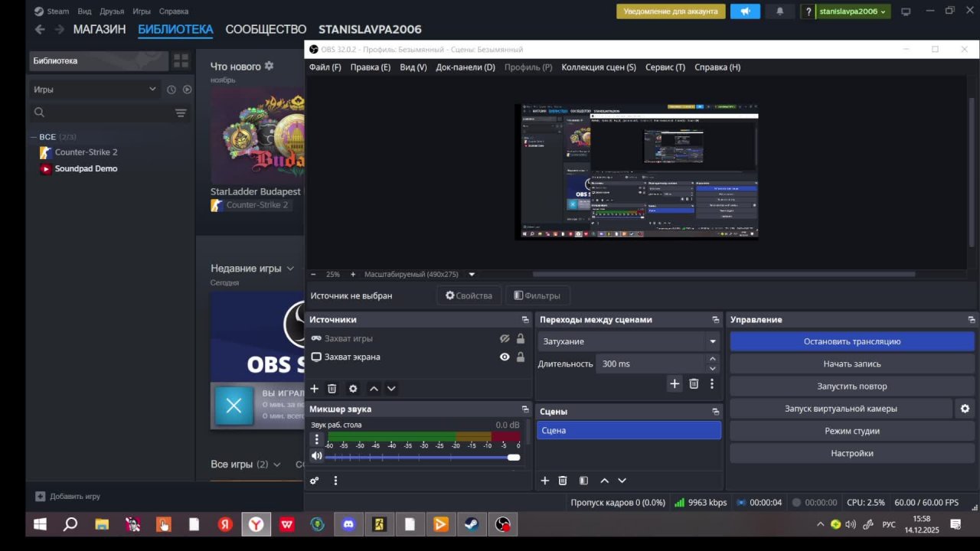
Task: Open source Фильтры button
Action: 537,295
